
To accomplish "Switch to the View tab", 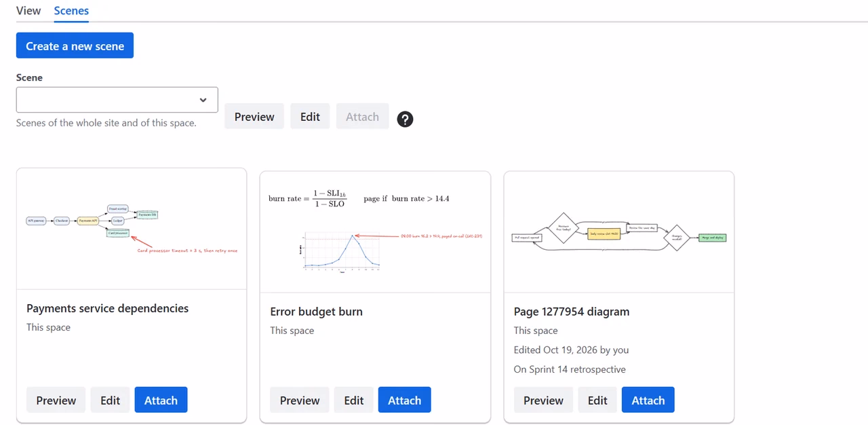I will pos(28,10).
